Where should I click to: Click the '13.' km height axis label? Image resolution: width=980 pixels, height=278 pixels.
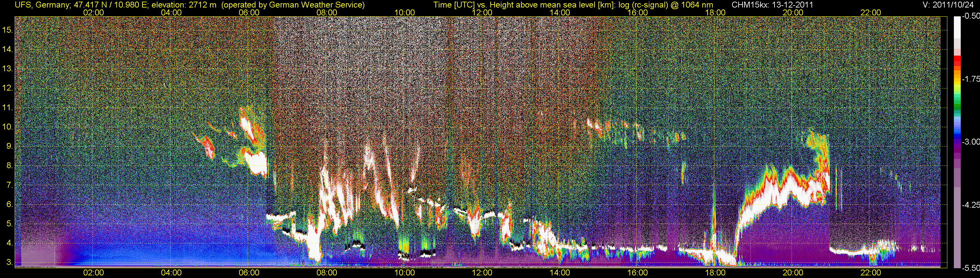tap(8, 69)
